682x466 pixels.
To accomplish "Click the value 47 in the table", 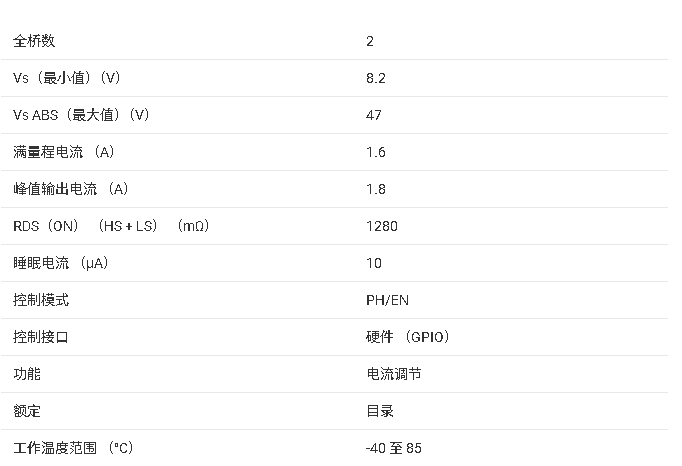I will coord(374,115).
